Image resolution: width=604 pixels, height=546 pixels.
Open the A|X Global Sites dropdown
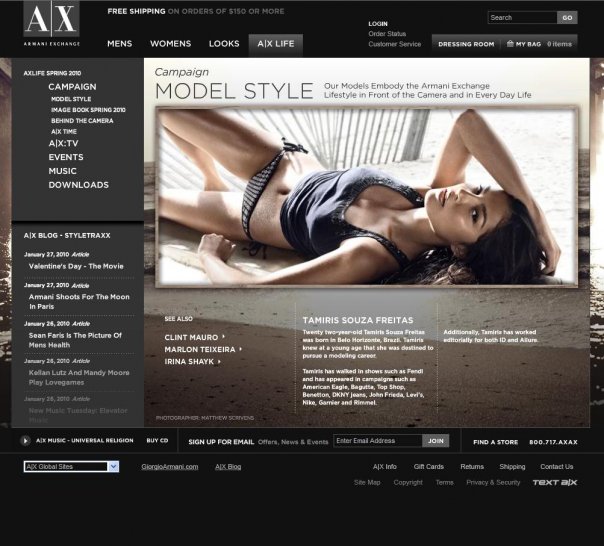pos(71,467)
